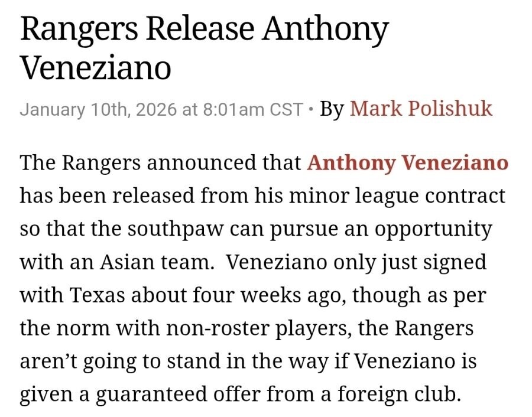This screenshot has width=532, height=417.
Task: Click the '8:01am CST' time text
Action: pos(253,109)
